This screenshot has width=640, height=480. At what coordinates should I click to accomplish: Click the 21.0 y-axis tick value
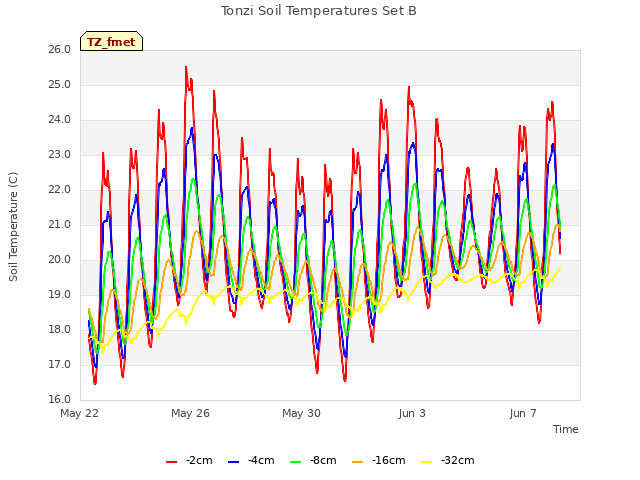click(60, 224)
